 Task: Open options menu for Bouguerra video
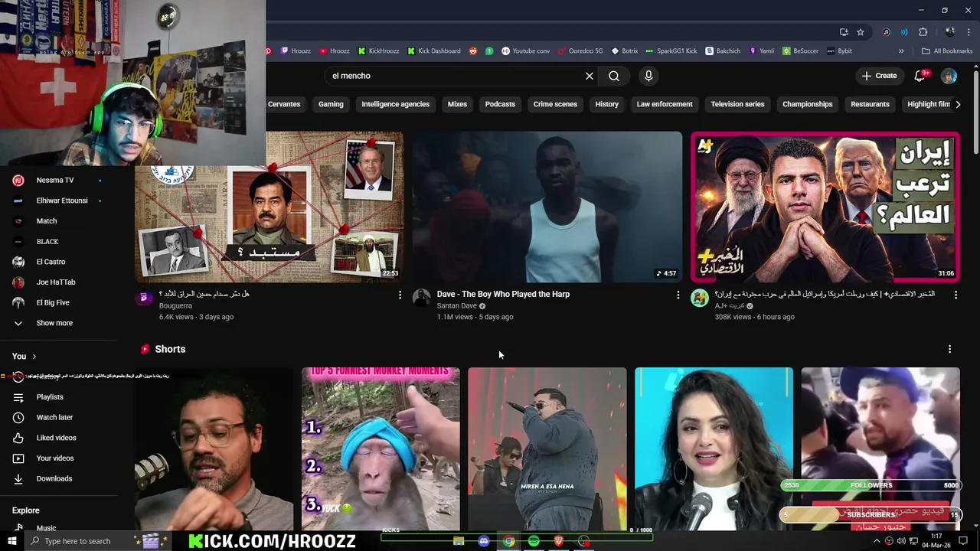point(400,295)
